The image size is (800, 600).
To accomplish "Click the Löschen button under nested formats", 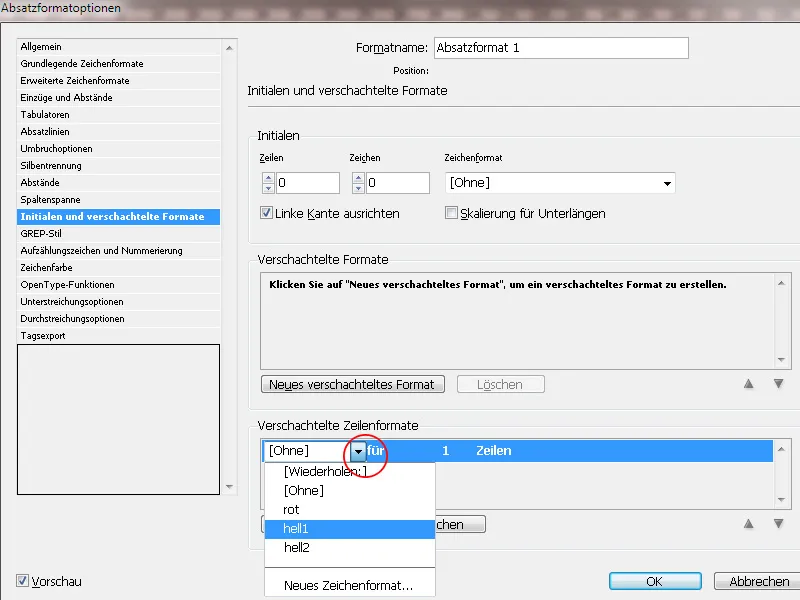I will (501, 384).
